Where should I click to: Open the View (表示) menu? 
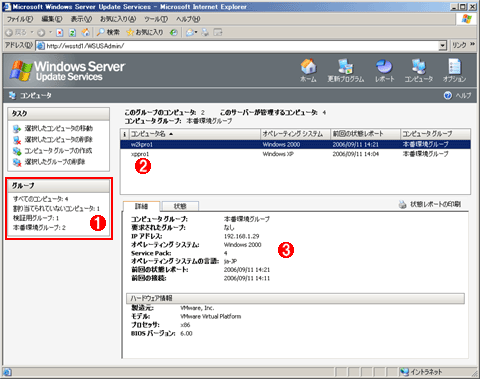(x=81, y=19)
